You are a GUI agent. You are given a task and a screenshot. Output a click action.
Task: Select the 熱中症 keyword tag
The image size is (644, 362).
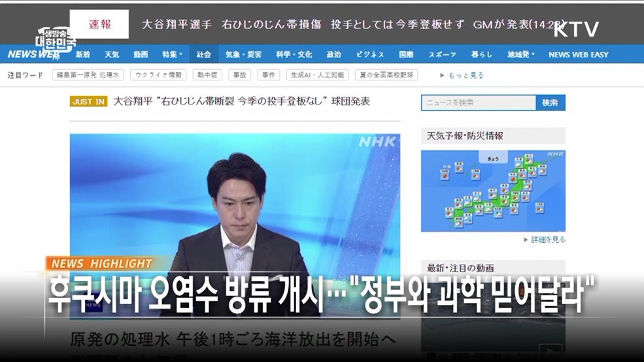click(x=207, y=75)
